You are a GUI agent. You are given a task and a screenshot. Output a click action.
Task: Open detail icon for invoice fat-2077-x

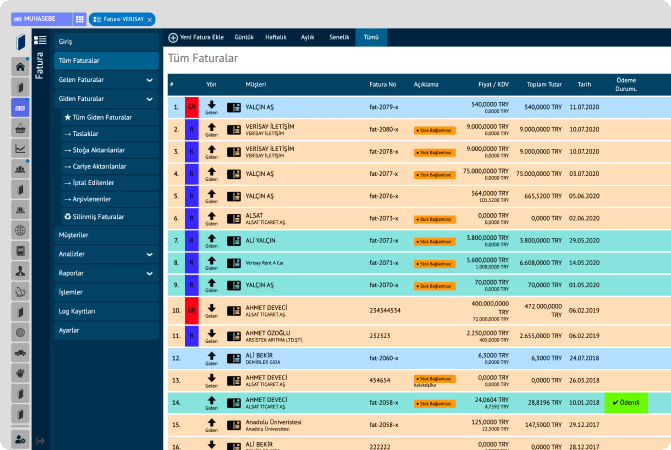[234, 174]
